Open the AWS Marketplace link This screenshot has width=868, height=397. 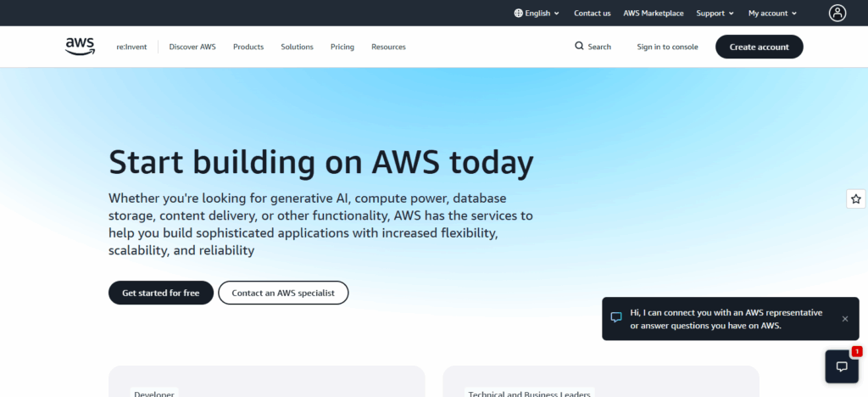tap(653, 13)
